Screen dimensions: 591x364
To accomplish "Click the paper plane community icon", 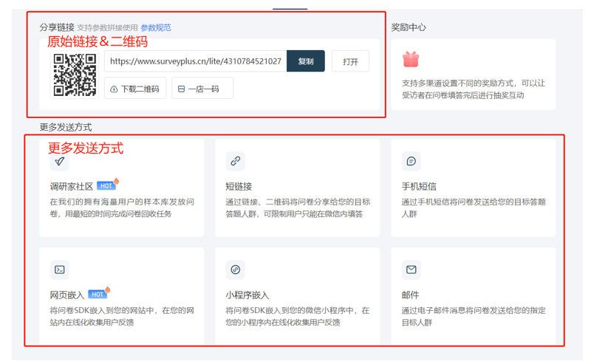I will (60, 161).
